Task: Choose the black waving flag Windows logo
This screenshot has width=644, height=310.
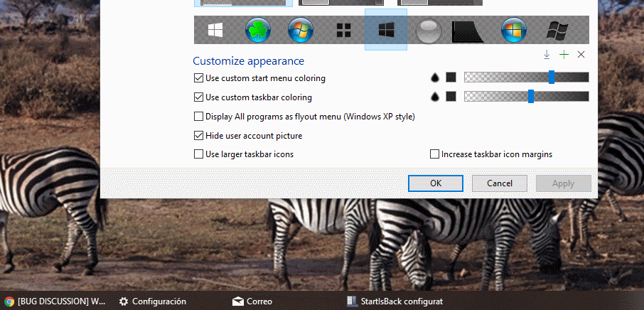Action: 556,31
